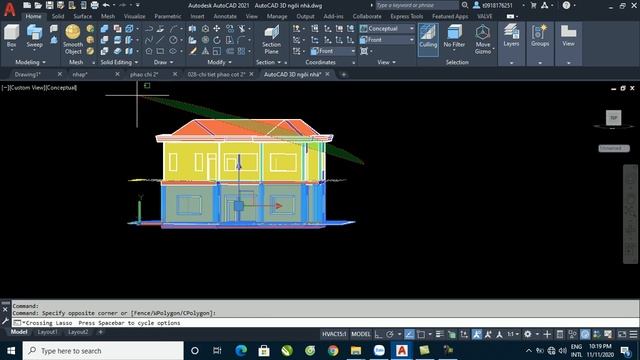Switch to the phao chi 2* file tab
This screenshot has height=360, width=640.
(144, 74)
